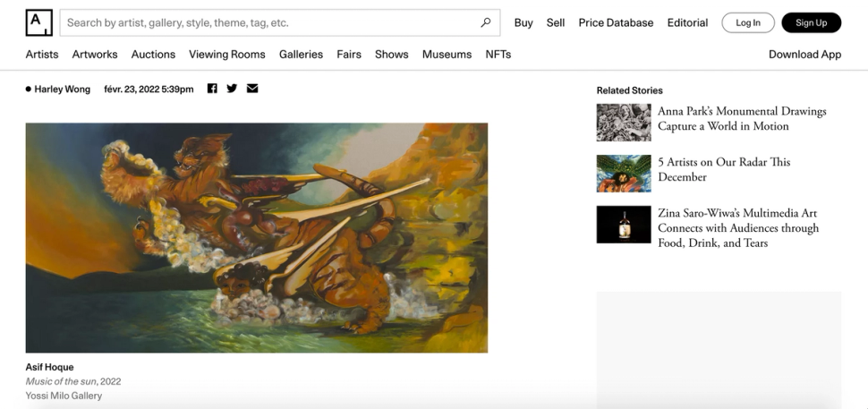Share article via email icon
The width and height of the screenshot is (868, 409).
pos(252,89)
